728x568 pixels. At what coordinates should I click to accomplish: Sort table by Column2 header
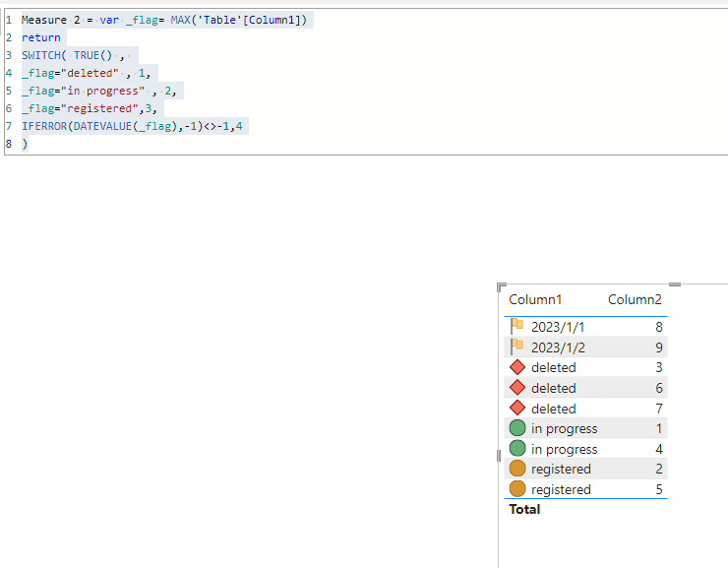[x=635, y=299]
